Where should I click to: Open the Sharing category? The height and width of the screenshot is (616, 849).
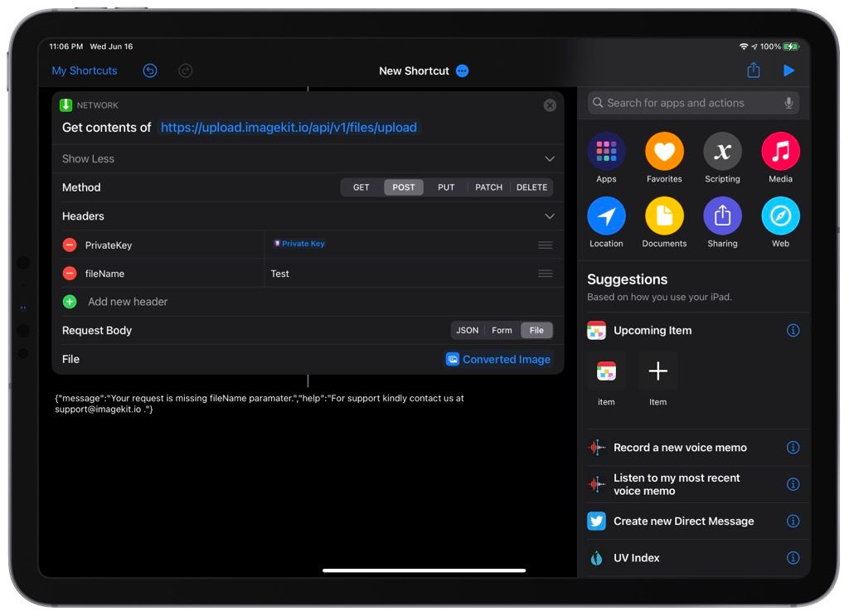point(722,222)
